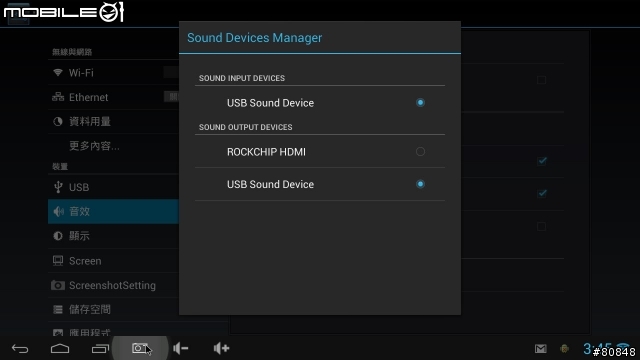640x360 pixels.
Task: Open USB settings entry
Action: 113,187
